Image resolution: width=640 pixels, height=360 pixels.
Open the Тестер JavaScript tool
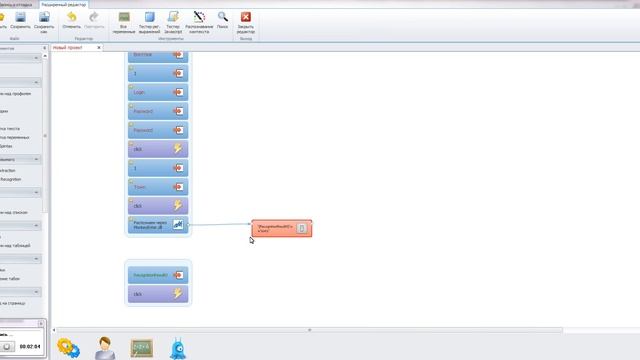point(173,17)
